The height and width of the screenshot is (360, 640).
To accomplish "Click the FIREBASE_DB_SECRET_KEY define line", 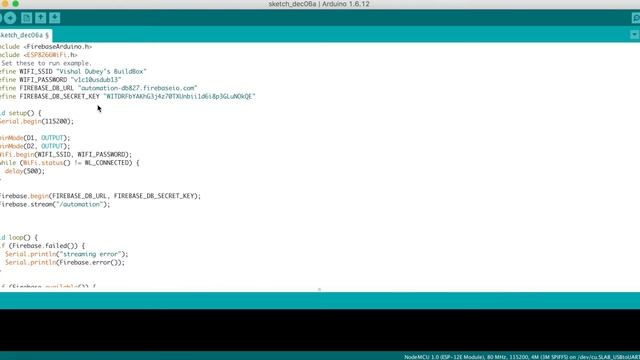I will click(128, 96).
